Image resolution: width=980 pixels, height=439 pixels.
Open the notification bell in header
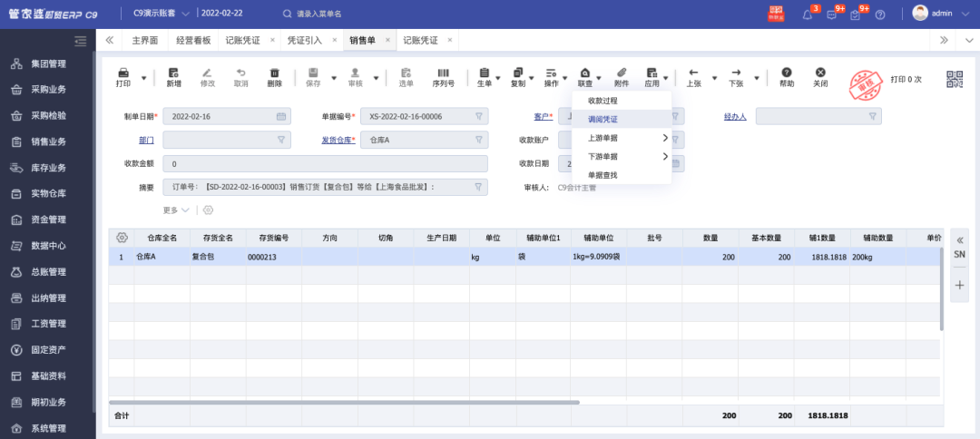808,15
